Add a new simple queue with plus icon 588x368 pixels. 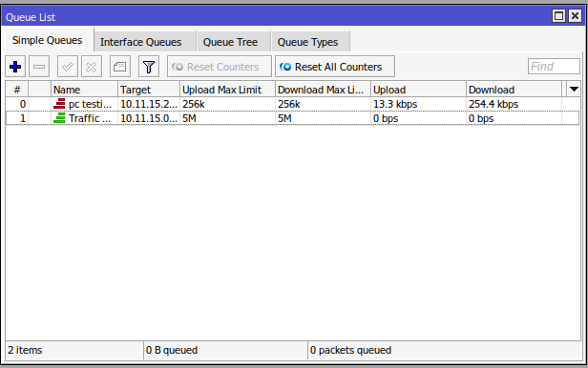pyautogui.click(x=15, y=67)
